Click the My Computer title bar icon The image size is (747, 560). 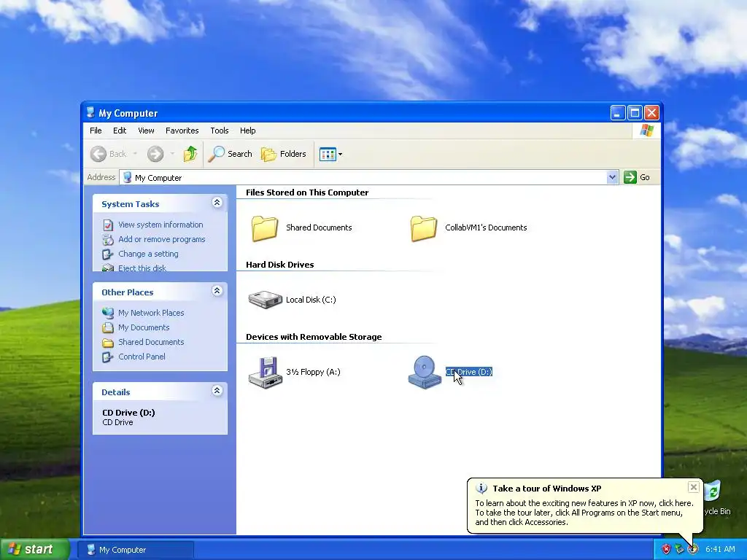click(90, 113)
